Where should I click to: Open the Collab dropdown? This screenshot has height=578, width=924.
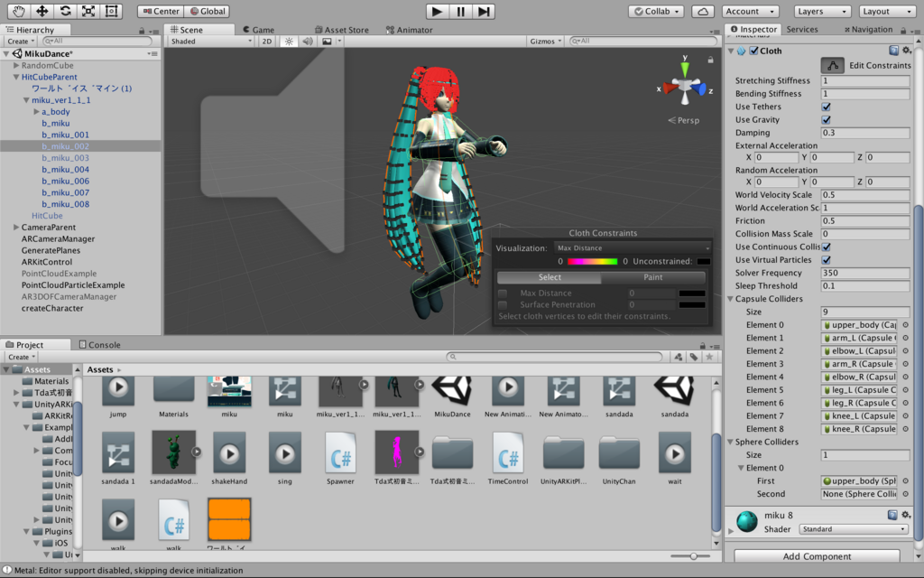[x=656, y=11]
